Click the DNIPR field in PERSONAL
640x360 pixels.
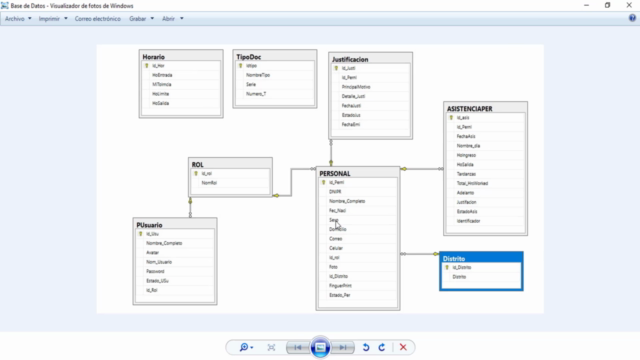(x=335, y=192)
